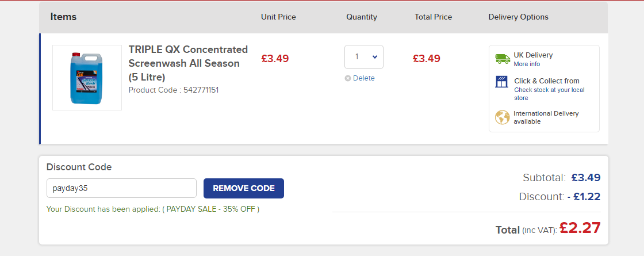Click the Click & Collect store icon
The image size is (644, 256).
[502, 82]
